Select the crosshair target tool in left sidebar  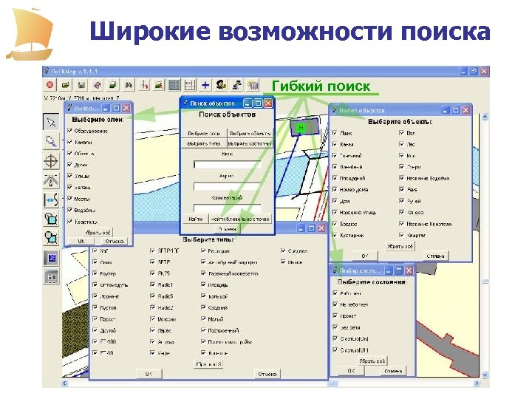click(x=51, y=161)
